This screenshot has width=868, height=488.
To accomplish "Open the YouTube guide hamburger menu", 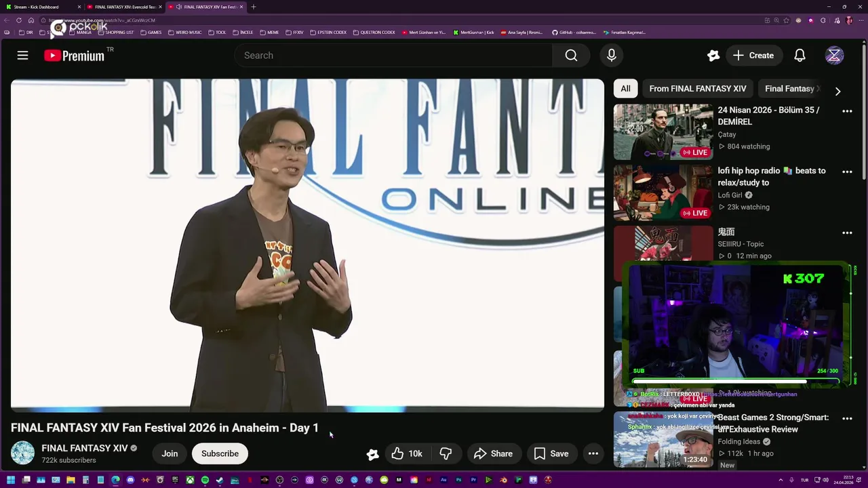I will click(22, 56).
